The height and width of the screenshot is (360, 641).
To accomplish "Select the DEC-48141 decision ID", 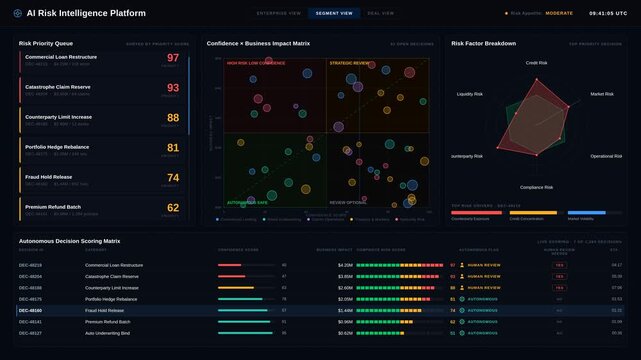I will click(30, 322).
